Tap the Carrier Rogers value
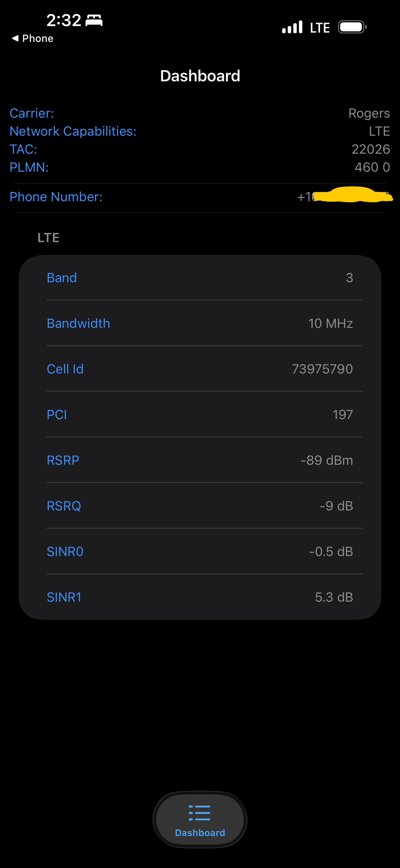This screenshot has width=400, height=868. pos(369,113)
